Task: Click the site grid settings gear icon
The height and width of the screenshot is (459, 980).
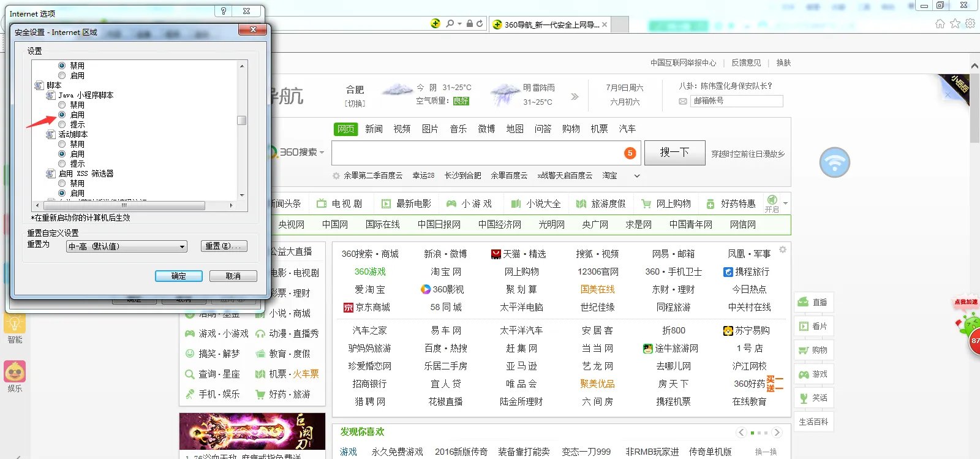Action: coord(783,250)
